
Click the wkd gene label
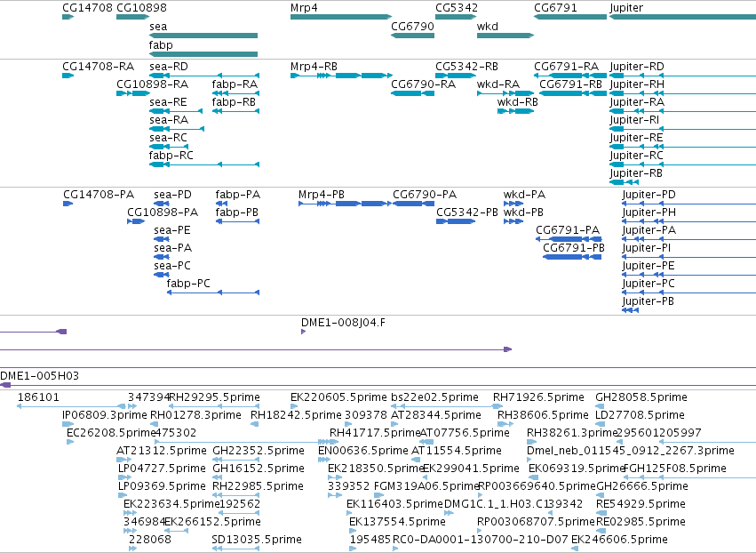click(488, 27)
